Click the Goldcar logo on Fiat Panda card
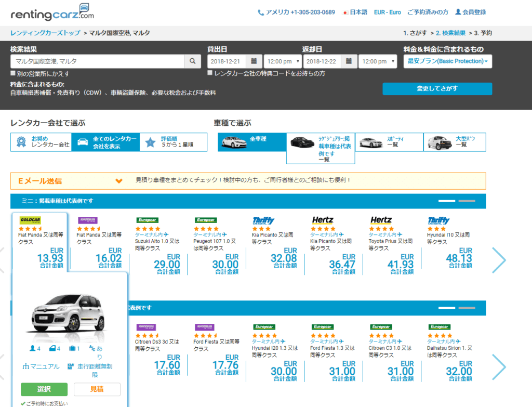 30,220
